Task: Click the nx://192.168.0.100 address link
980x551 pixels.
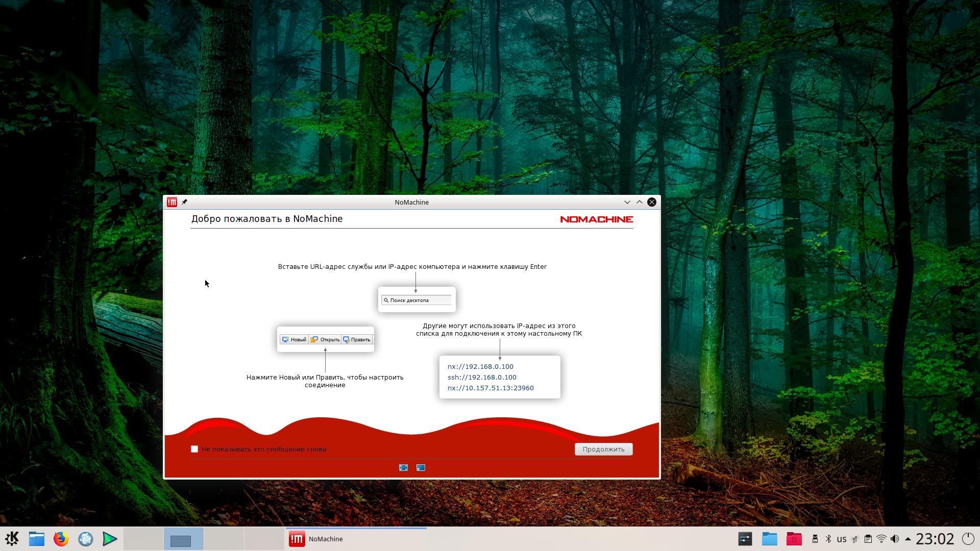Action: [480, 366]
